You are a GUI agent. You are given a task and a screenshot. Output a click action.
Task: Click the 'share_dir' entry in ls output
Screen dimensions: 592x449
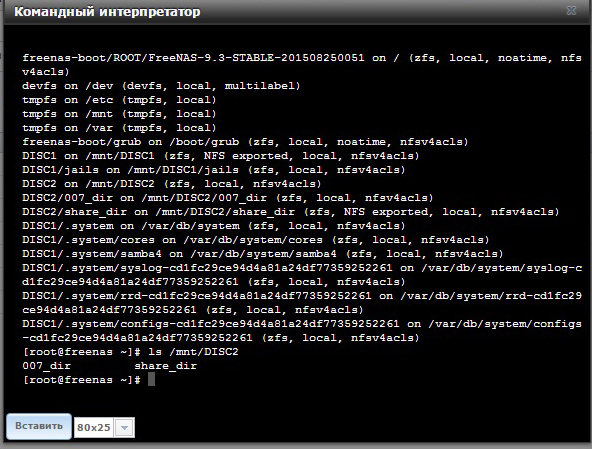click(165, 366)
